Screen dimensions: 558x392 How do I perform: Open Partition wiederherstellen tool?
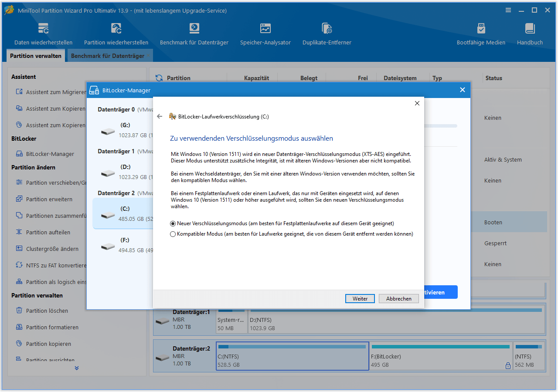[116, 34]
